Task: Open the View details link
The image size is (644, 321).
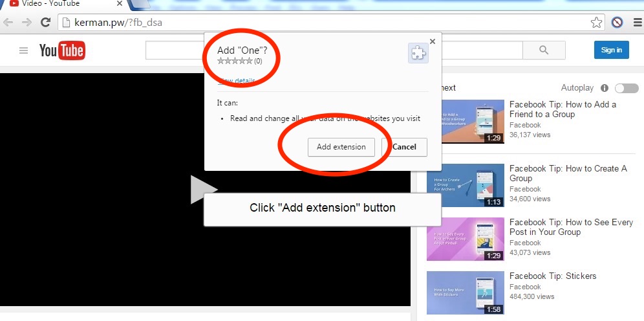Action: tap(237, 80)
